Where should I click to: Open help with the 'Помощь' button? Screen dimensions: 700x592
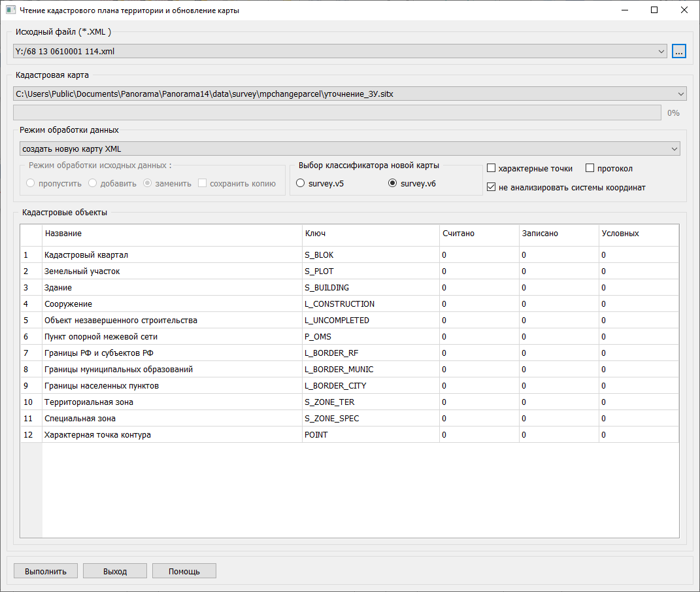184,571
